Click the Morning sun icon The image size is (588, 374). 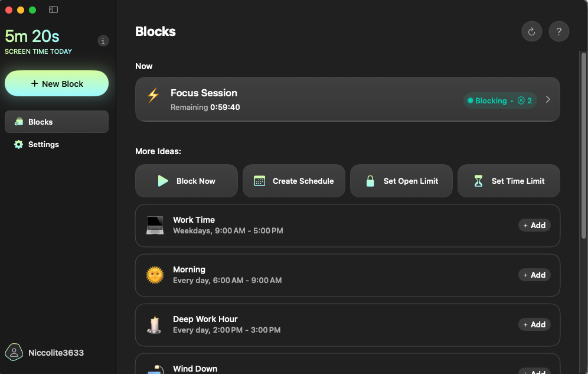click(155, 275)
